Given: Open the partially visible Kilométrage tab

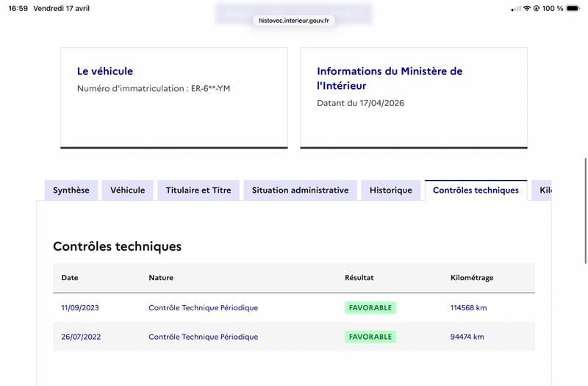Looking at the screenshot, I should coord(542,190).
